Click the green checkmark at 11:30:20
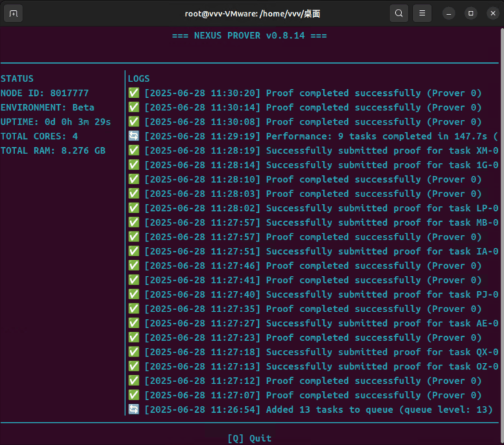 tap(134, 93)
